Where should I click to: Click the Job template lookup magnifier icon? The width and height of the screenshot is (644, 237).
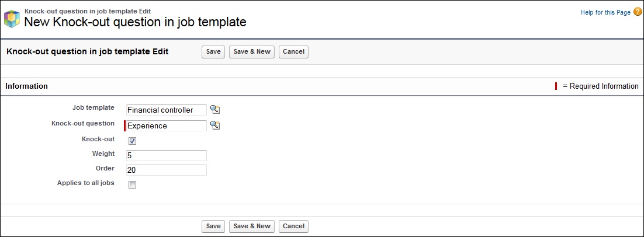tap(215, 109)
